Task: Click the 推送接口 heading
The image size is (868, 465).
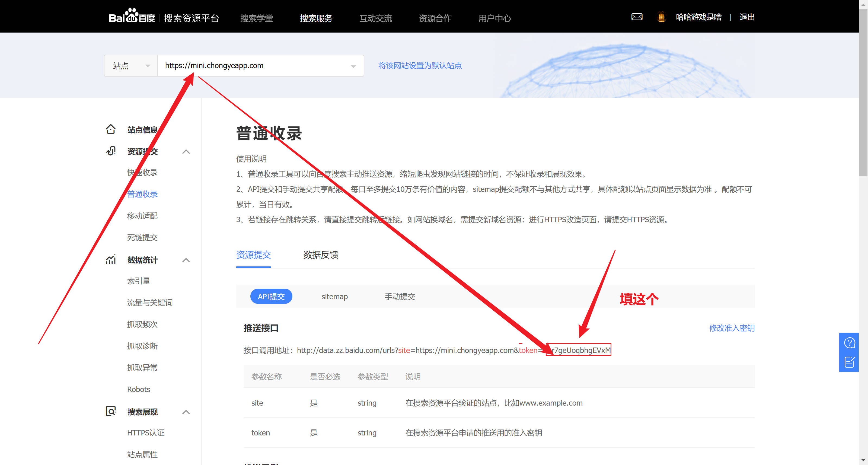Action: [261, 328]
